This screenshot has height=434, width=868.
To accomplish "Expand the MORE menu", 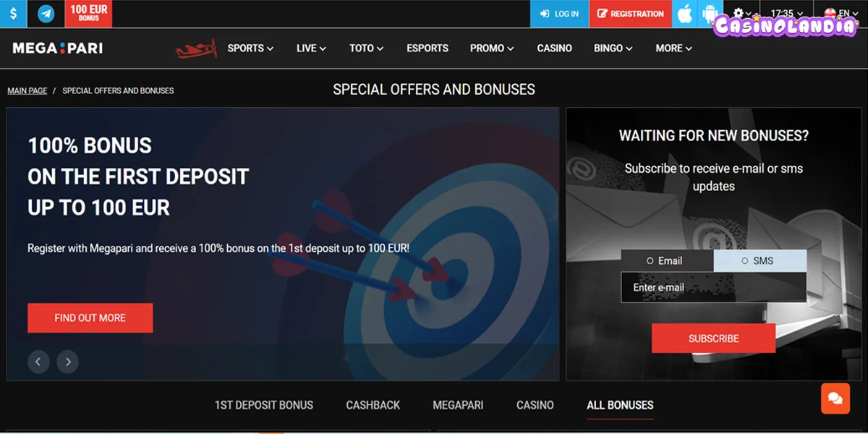I will click(674, 48).
